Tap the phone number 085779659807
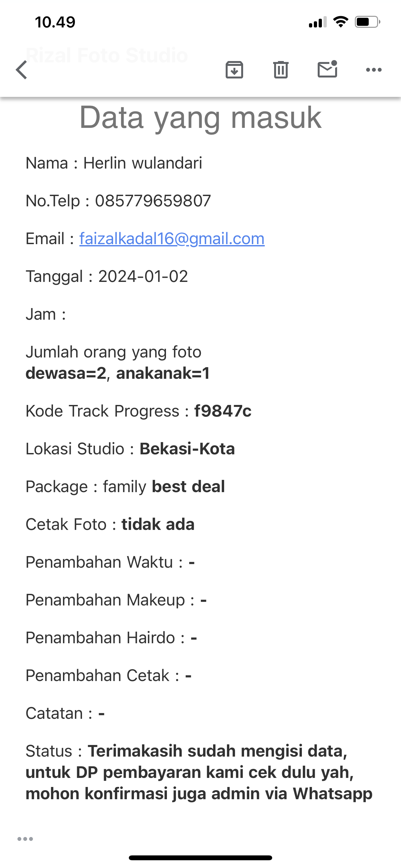The width and height of the screenshot is (401, 868). (153, 201)
